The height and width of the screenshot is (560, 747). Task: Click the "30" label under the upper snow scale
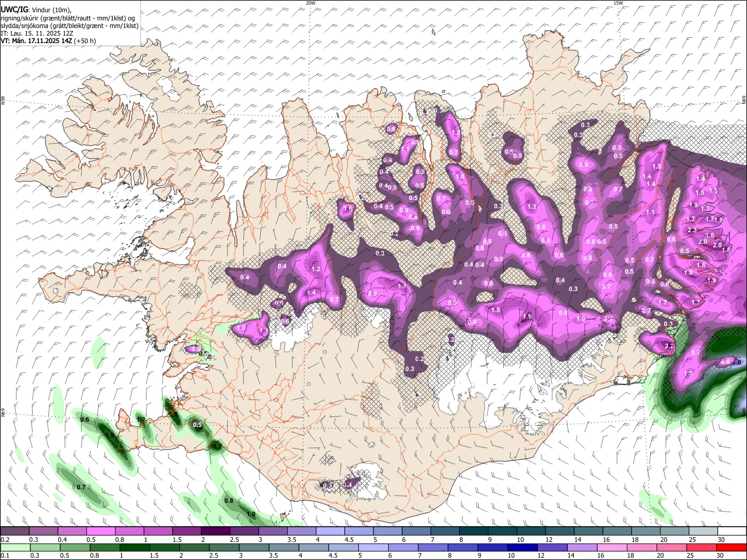[721, 540]
